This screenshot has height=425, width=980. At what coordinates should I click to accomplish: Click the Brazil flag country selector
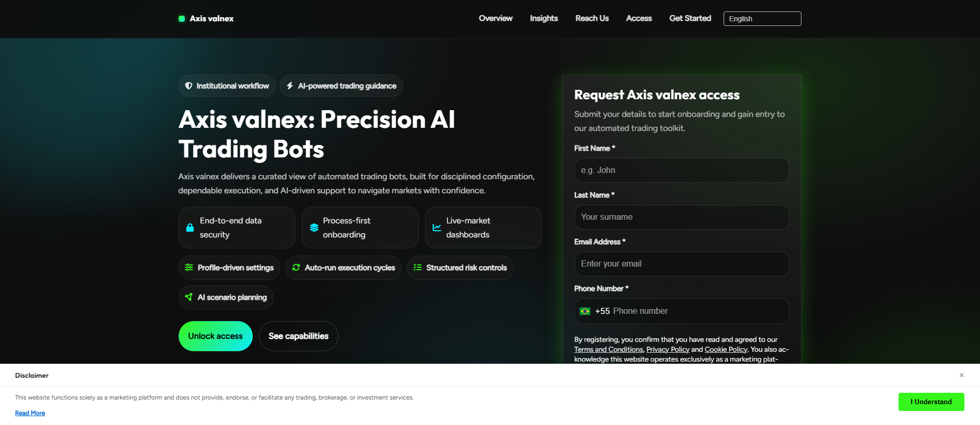(585, 311)
